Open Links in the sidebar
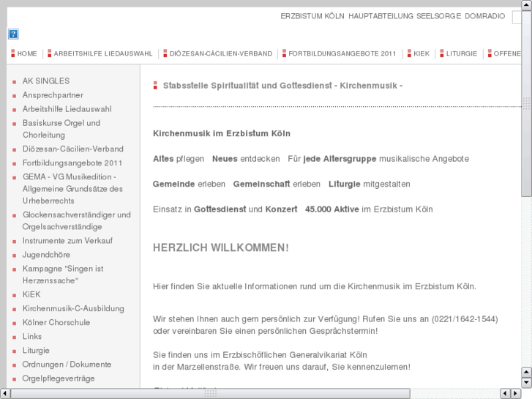Screen dimensions: 532x399 pyautogui.click(x=32, y=337)
